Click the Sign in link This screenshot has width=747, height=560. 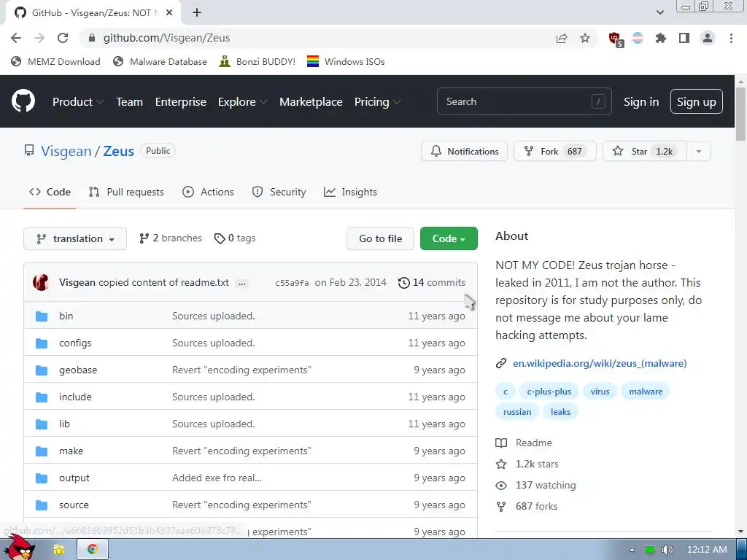pos(641,102)
